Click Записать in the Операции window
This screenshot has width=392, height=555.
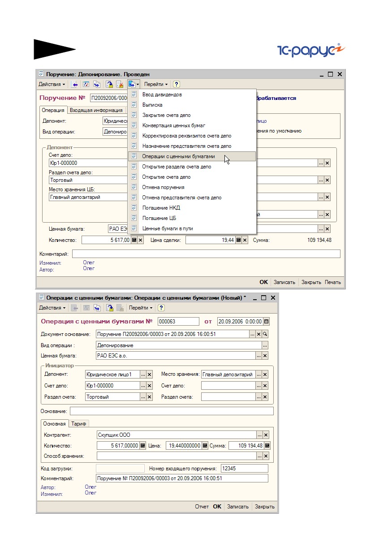[x=238, y=507]
